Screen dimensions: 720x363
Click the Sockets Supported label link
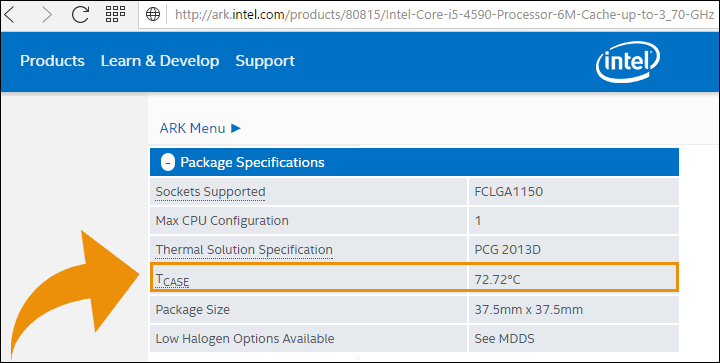pyautogui.click(x=210, y=192)
